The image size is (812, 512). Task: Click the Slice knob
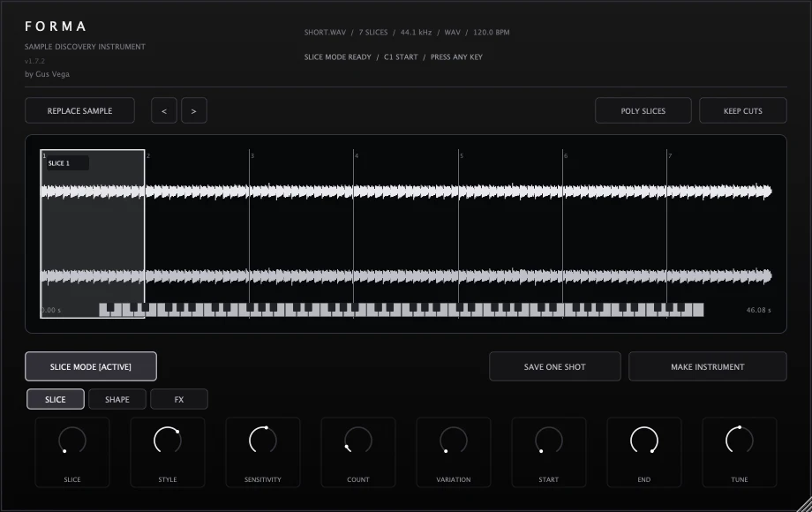(72, 440)
